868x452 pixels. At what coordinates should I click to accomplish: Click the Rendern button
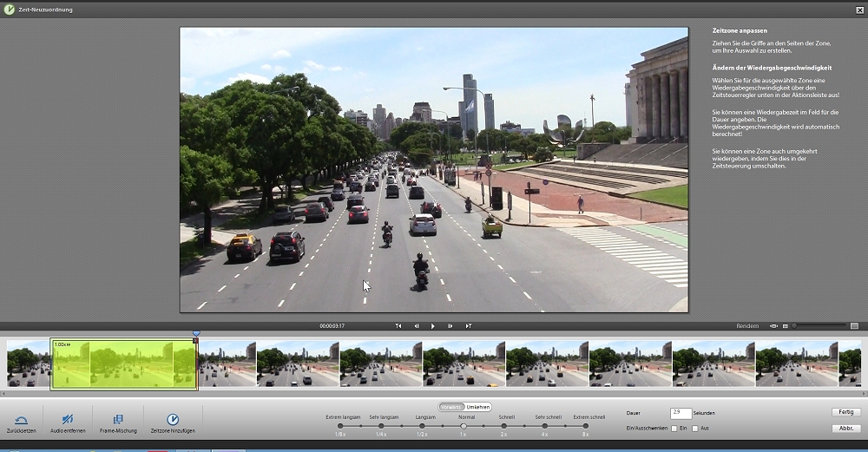[747, 326]
